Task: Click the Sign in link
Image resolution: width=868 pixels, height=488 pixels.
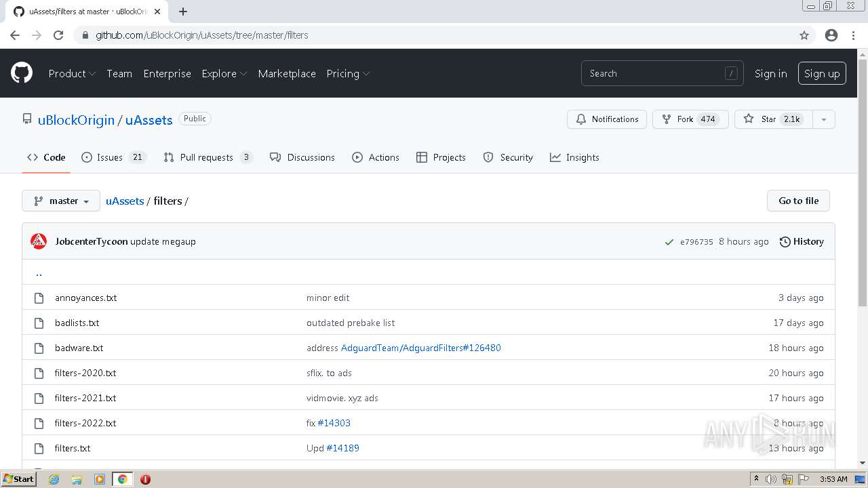Action: [771, 73]
